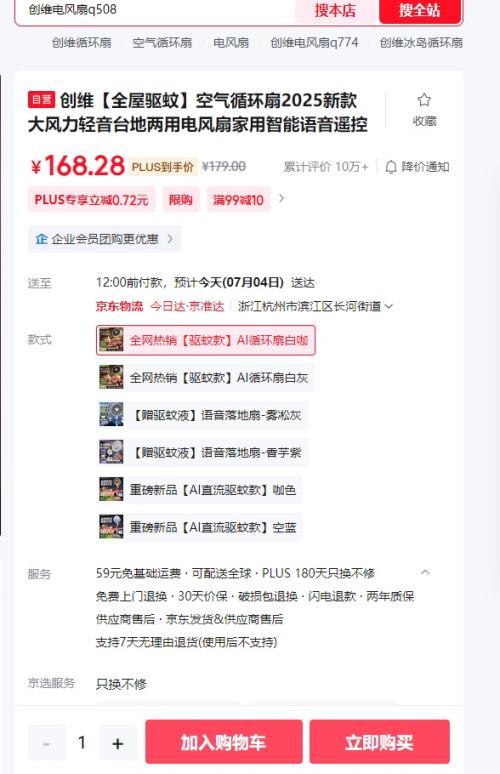Screen dimensions: 500x774
Task: Select 重磅新品【AI直流驱蚊款】咖色 variant
Action: (199, 490)
